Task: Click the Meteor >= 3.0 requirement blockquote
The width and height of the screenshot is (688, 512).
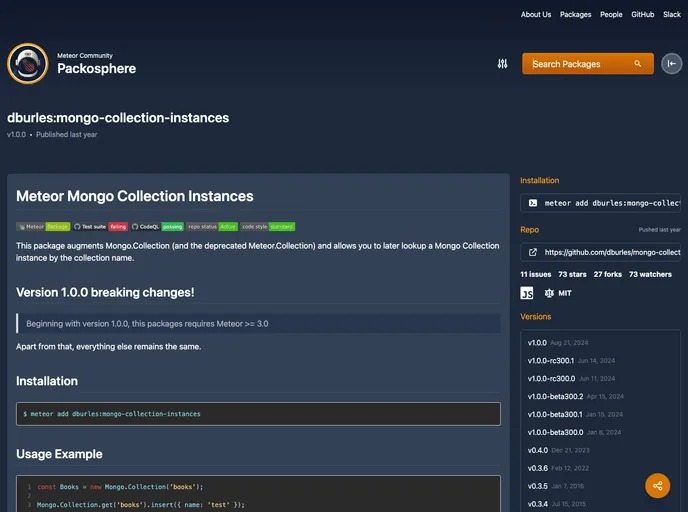Action: coord(258,324)
